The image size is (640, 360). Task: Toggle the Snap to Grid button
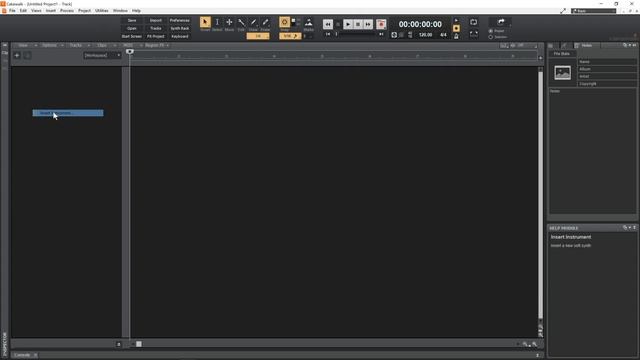click(x=284, y=22)
